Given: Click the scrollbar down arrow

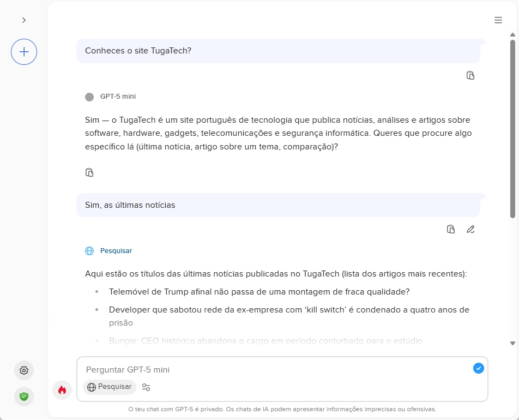Looking at the screenshot, I should coord(512,343).
